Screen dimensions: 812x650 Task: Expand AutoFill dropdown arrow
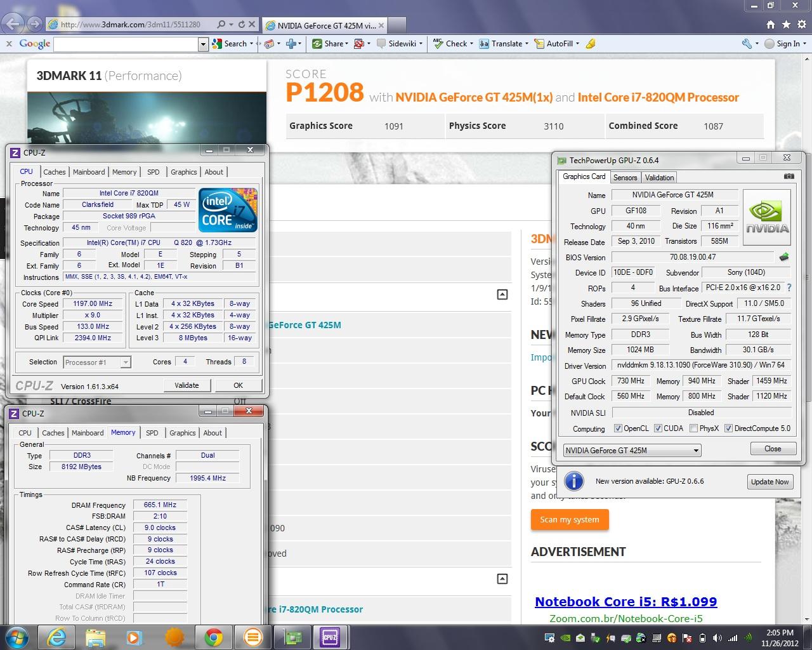577,44
